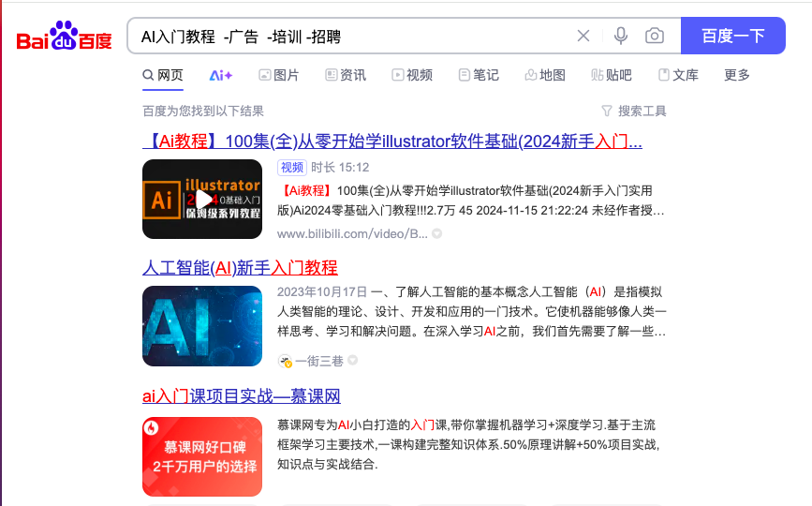Click the 慕课网好口碑 red thumbnail
Image resolution: width=812 pixels, height=506 pixels.
coord(202,456)
